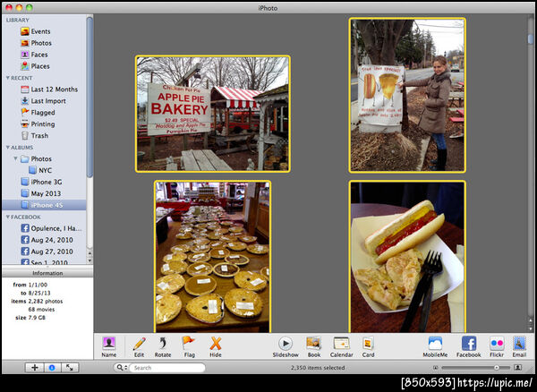Click the plus add album button
Viewport: 537px width, 392px height.
[34, 368]
